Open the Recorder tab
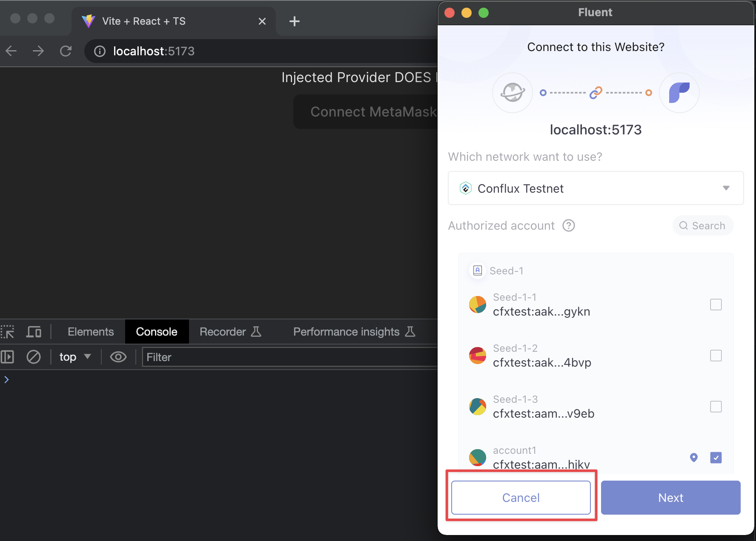The height and width of the screenshot is (541, 756). (x=230, y=332)
